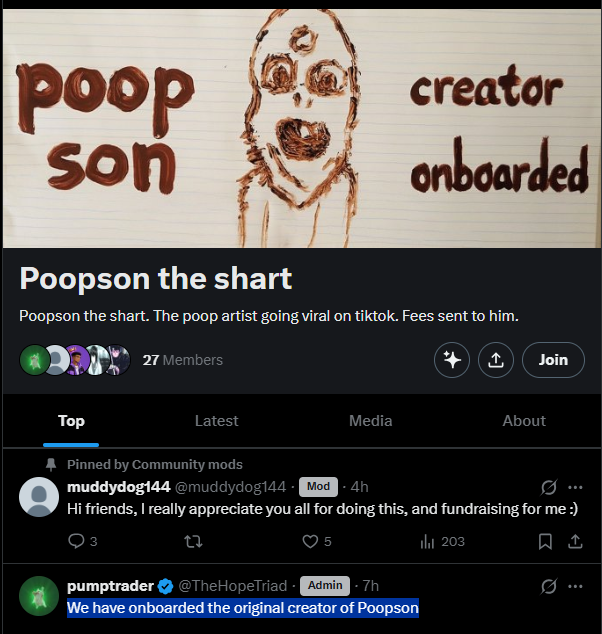
Task: Open more options on muddydog144's post
Action: tap(575, 487)
